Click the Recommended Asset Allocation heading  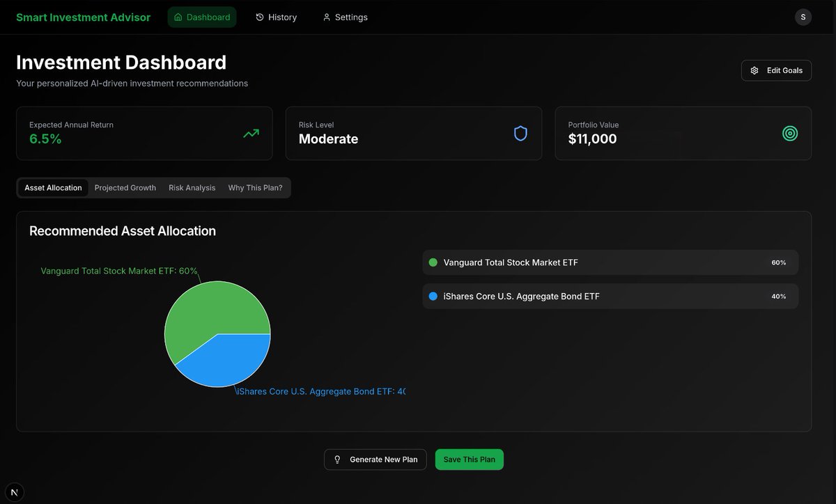pos(123,230)
